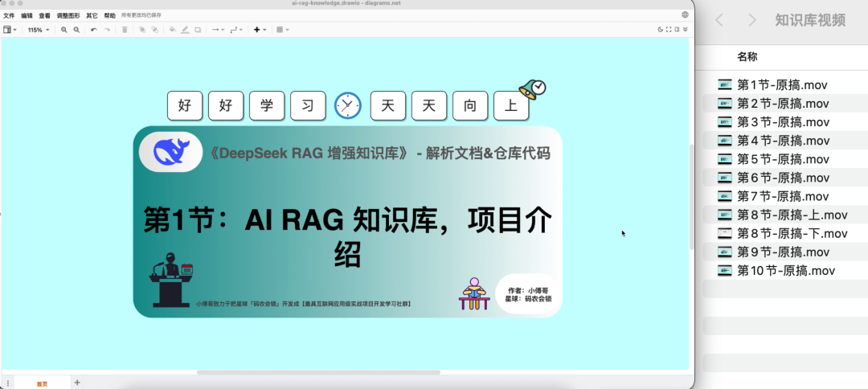Open the fill color bucket tool
The image size is (868, 389).
[x=173, y=30]
